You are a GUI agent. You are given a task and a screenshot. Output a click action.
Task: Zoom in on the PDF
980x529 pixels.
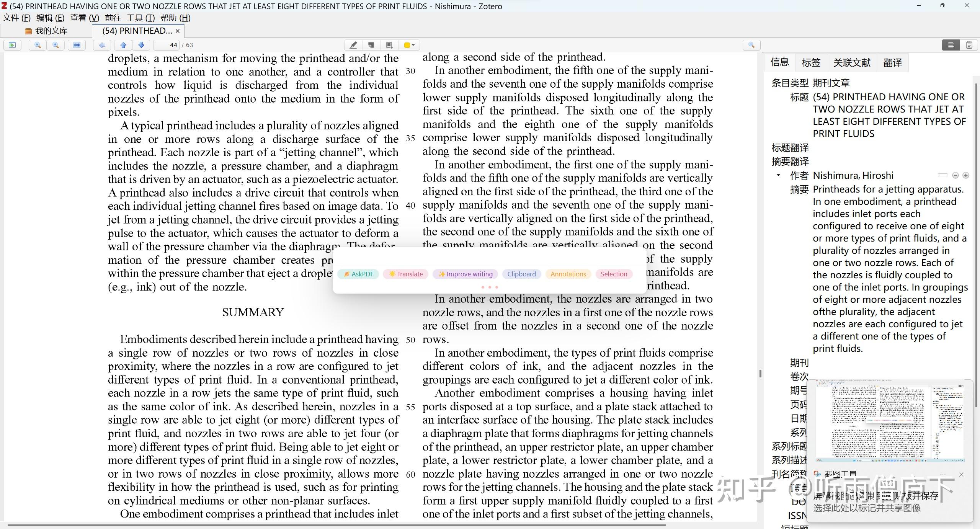click(x=56, y=45)
